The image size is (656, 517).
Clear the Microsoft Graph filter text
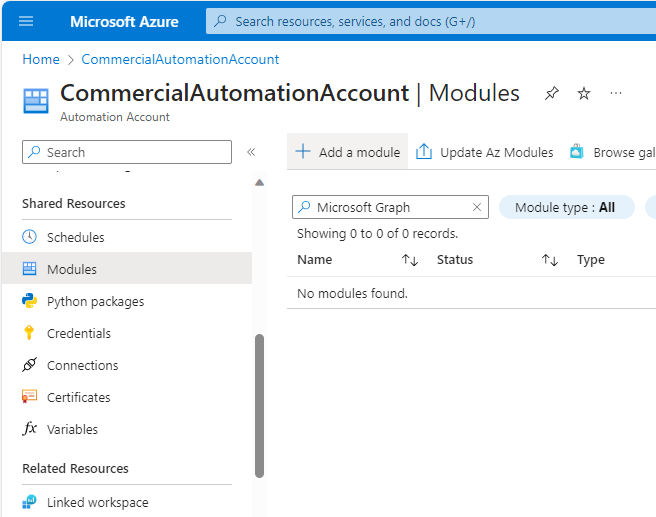(x=477, y=207)
